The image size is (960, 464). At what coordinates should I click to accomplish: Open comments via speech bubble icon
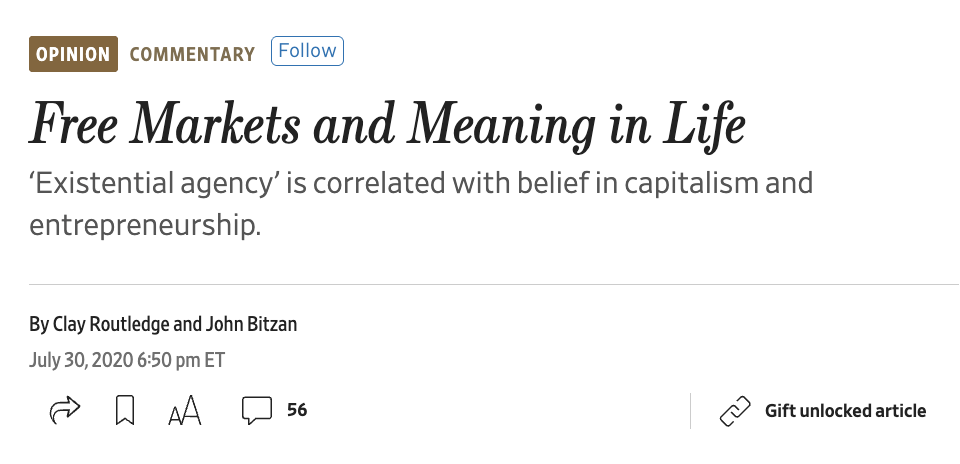point(257,411)
